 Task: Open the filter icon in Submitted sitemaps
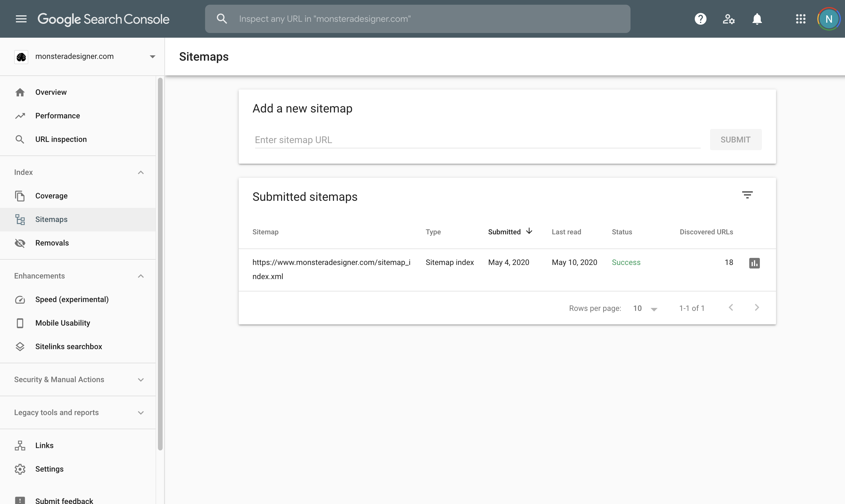(747, 195)
